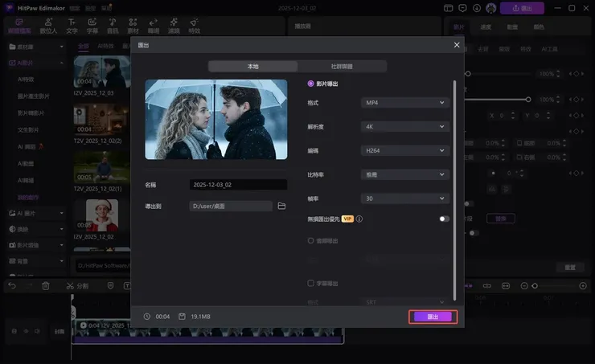Click the trash delete icon in timeline toolbar

(x=46, y=285)
